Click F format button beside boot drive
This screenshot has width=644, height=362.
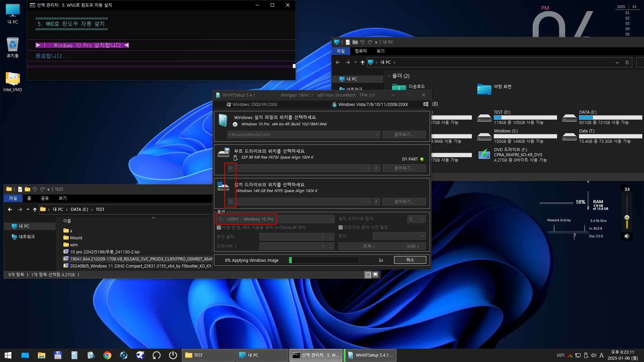376,168
